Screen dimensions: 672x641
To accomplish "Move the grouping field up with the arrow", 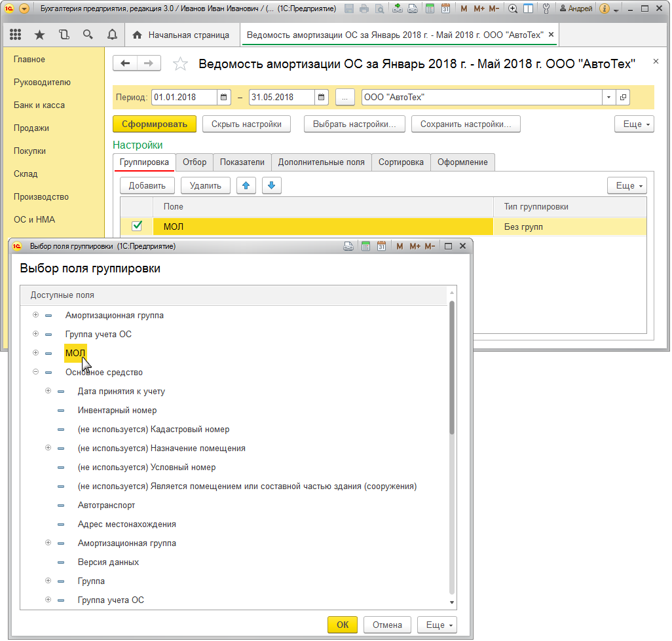I will [246, 185].
